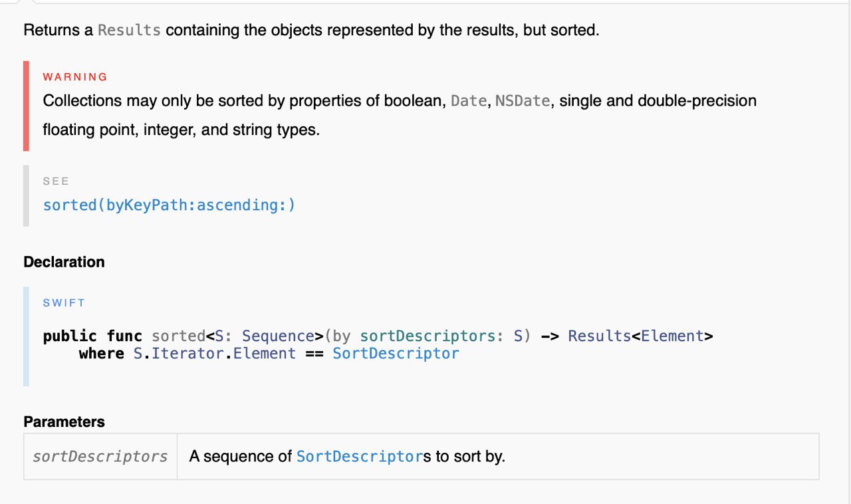
Task: Select the sortDescriptors parameter name cell
Action: [100, 457]
